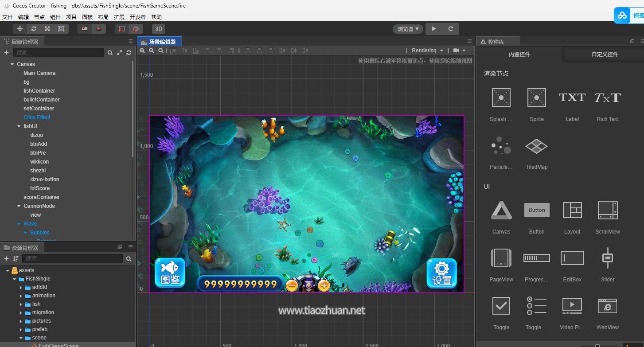
Task: Refresh the node hierarchy panel
Action: coord(129,53)
